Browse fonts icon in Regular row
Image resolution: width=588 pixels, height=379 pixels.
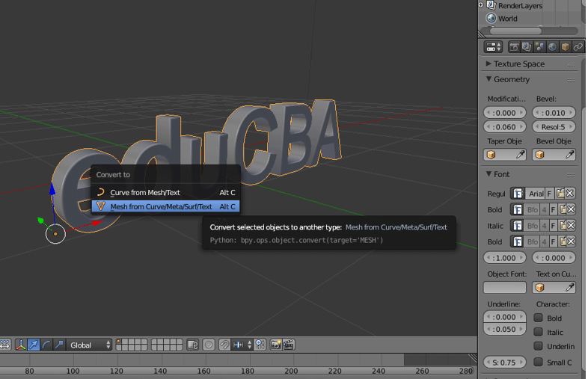518,194
